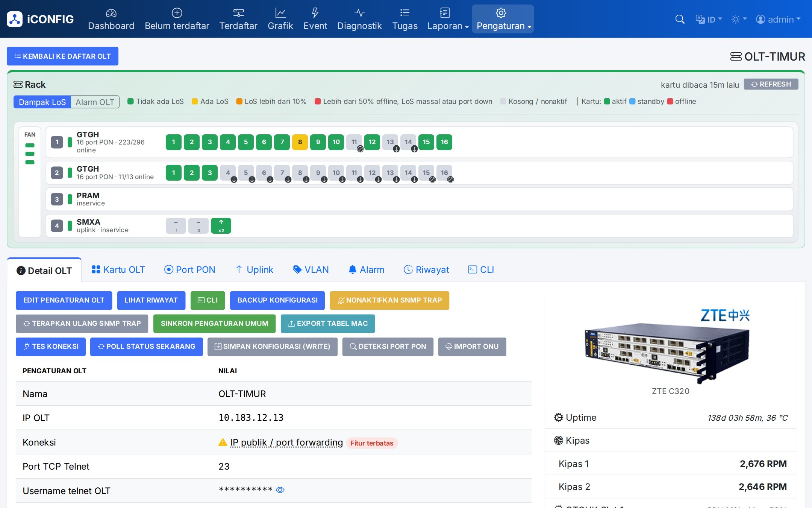
Task: Switch to the VLAN tab
Action: [311, 269]
